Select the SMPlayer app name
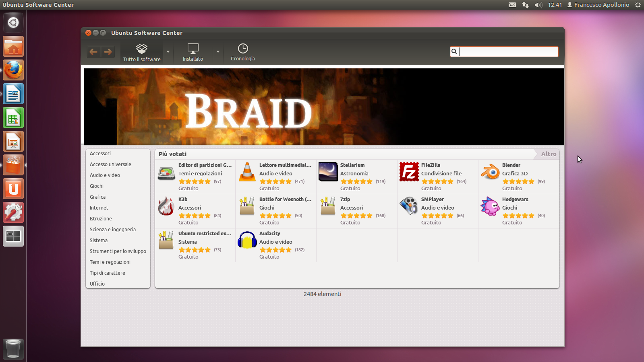This screenshot has height=362, width=644. pos(433,200)
